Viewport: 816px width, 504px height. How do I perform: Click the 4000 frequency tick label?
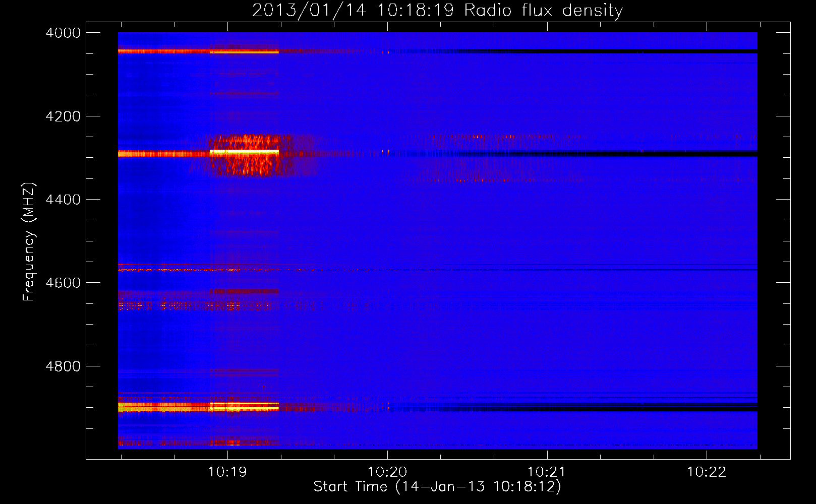(63, 33)
